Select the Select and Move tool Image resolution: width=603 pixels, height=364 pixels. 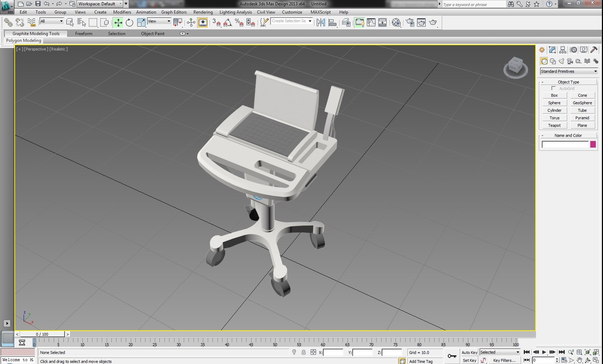pyautogui.click(x=118, y=22)
